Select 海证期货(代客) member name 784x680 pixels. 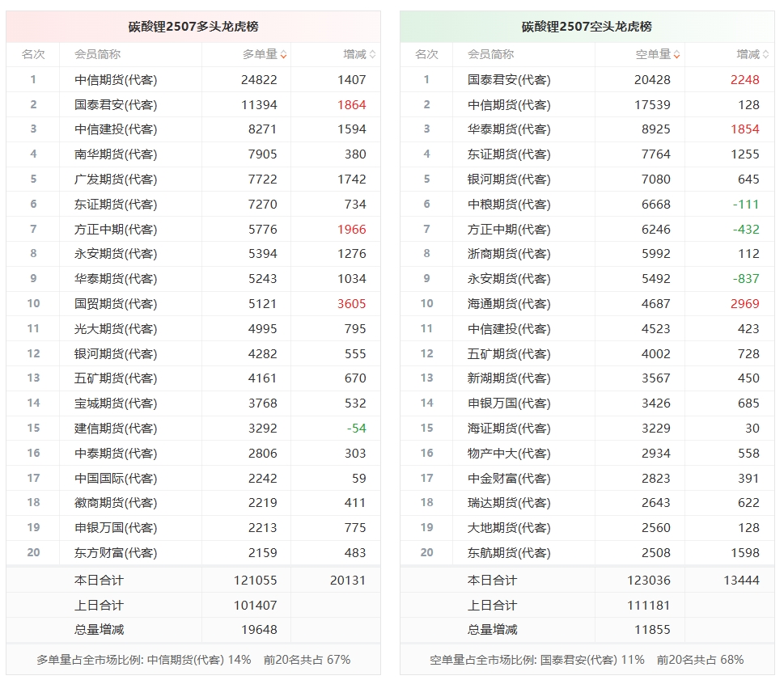coord(509,429)
